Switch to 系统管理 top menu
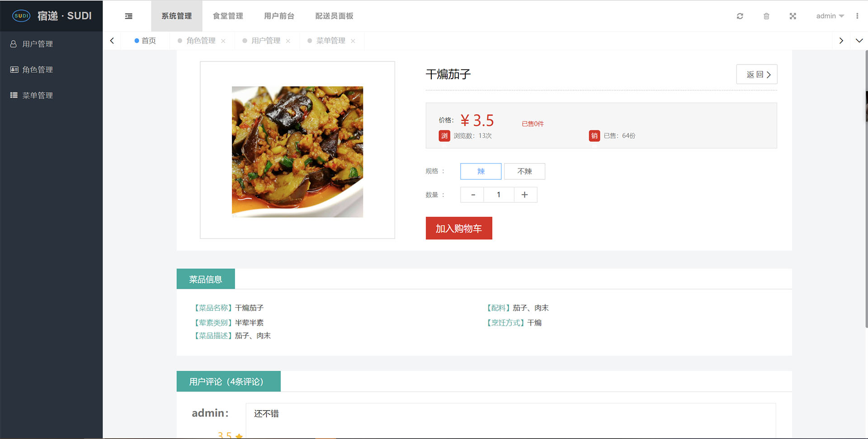The width and height of the screenshot is (868, 439). coord(177,16)
